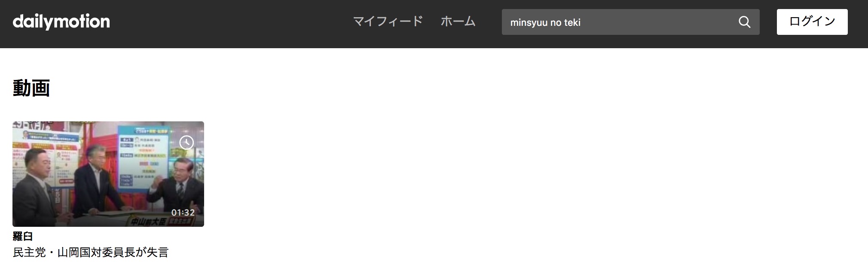
Task: Visit the 羅臼 channel link
Action: [23, 236]
